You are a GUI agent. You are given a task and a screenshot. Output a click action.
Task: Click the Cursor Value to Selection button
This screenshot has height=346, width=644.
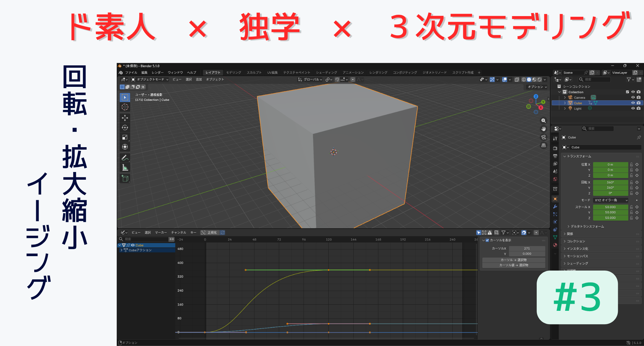tap(513, 265)
